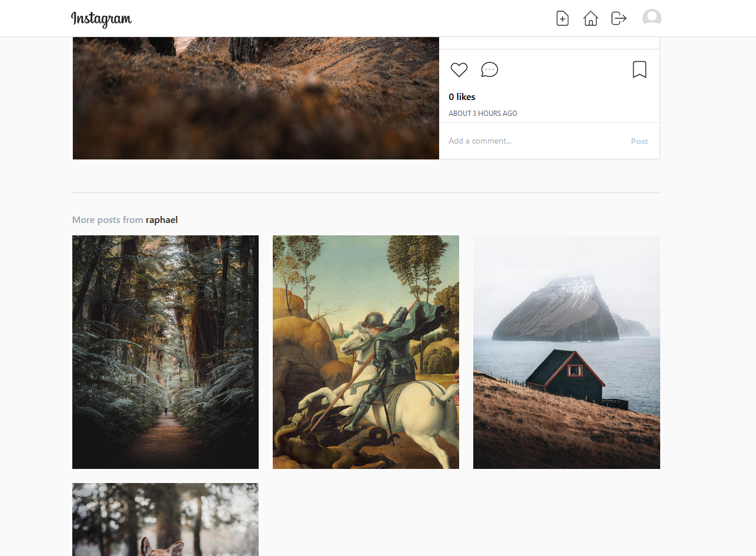
Task: Open the partially visible deer post thumbnail
Action: click(x=165, y=520)
